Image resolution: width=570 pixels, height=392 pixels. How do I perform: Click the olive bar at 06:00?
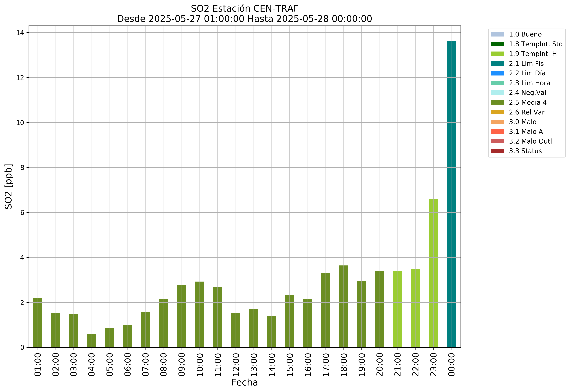click(128, 336)
